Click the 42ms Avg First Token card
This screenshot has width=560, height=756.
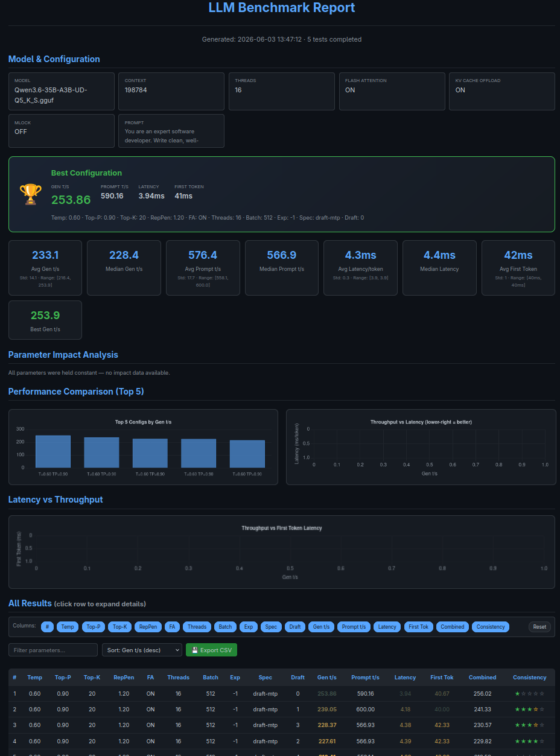point(518,268)
